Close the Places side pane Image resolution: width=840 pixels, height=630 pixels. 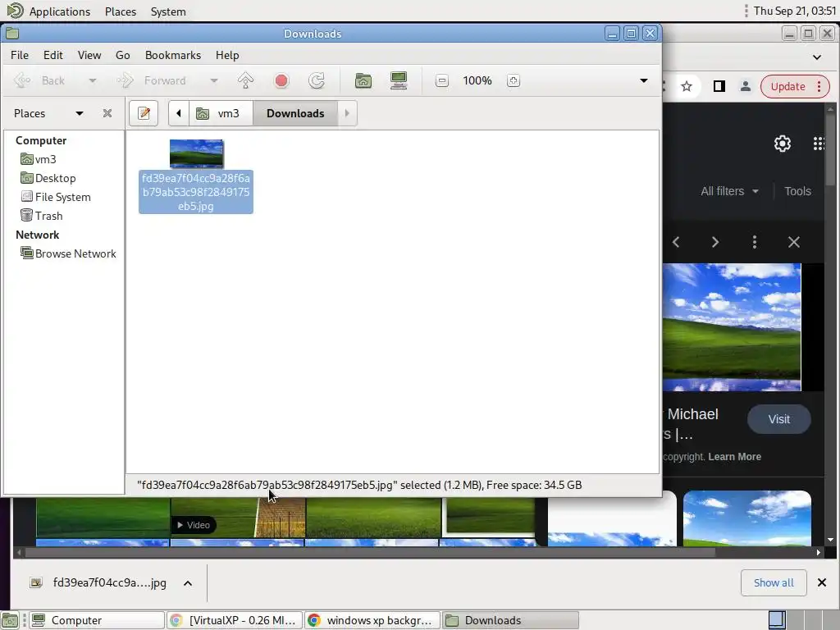pyautogui.click(x=107, y=113)
